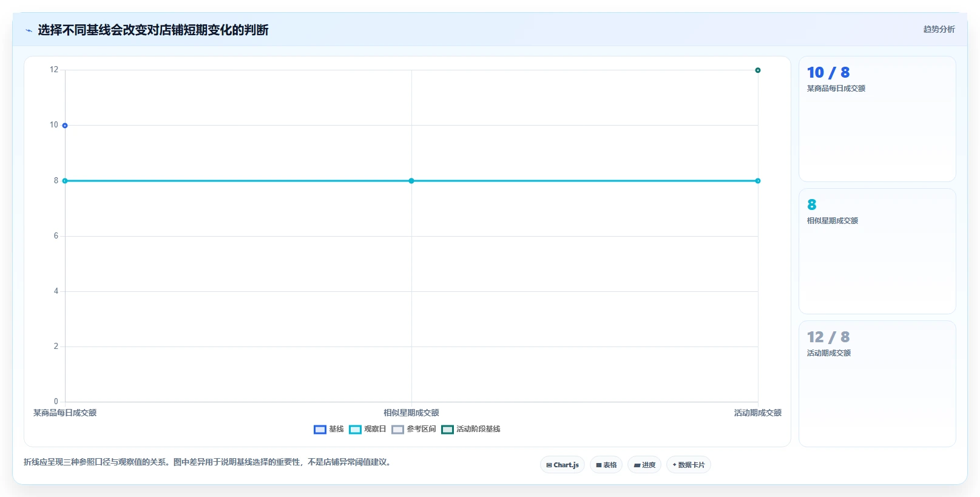980x497 pixels.
Task: Click the trend icon beside the title
Action: pos(29,30)
